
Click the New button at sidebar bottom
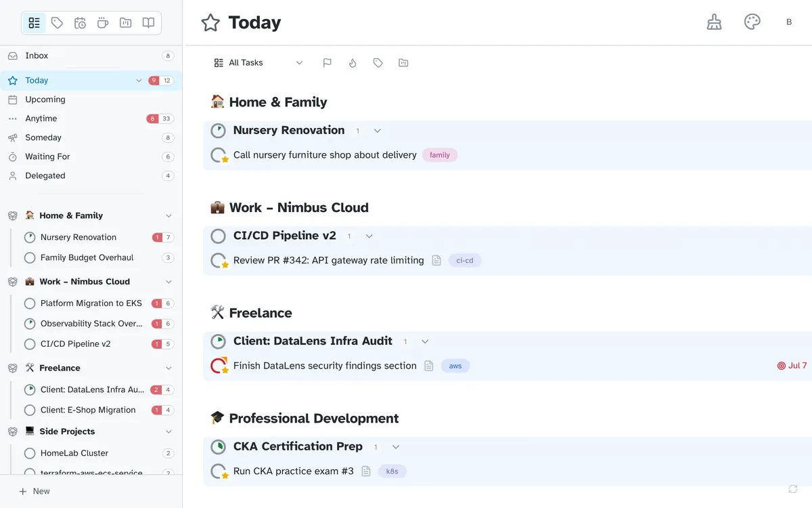coord(34,491)
